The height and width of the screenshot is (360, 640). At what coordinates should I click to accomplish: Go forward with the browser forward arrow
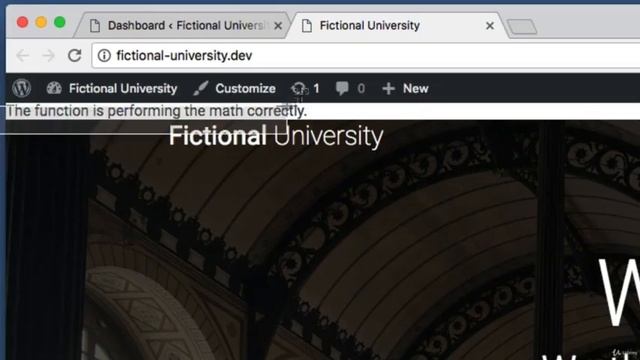point(49,55)
